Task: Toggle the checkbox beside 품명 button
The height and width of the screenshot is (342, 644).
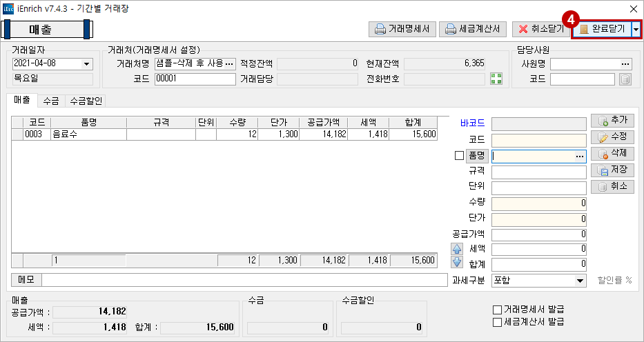Action: (459, 156)
